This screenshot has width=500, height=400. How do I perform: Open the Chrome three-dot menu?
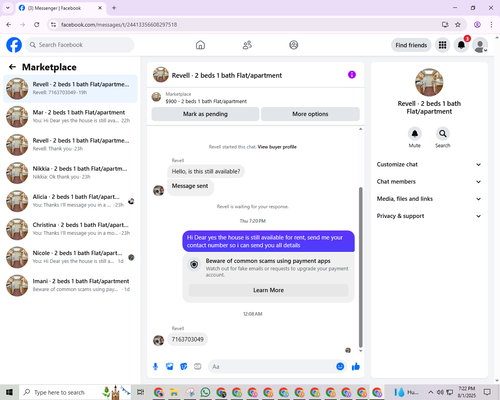point(491,25)
